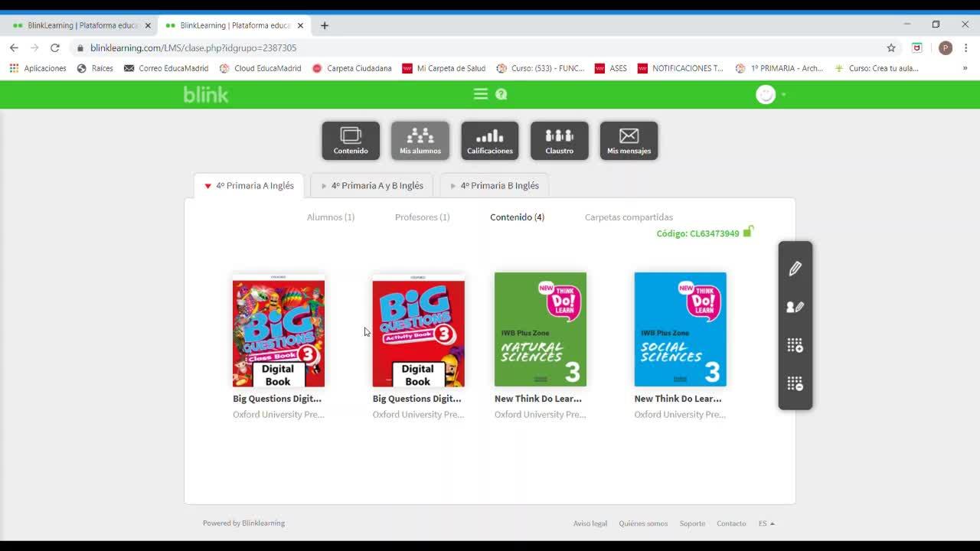Bookmark this page with the star icon
The height and width of the screenshot is (551, 980).
pyautogui.click(x=891, y=47)
